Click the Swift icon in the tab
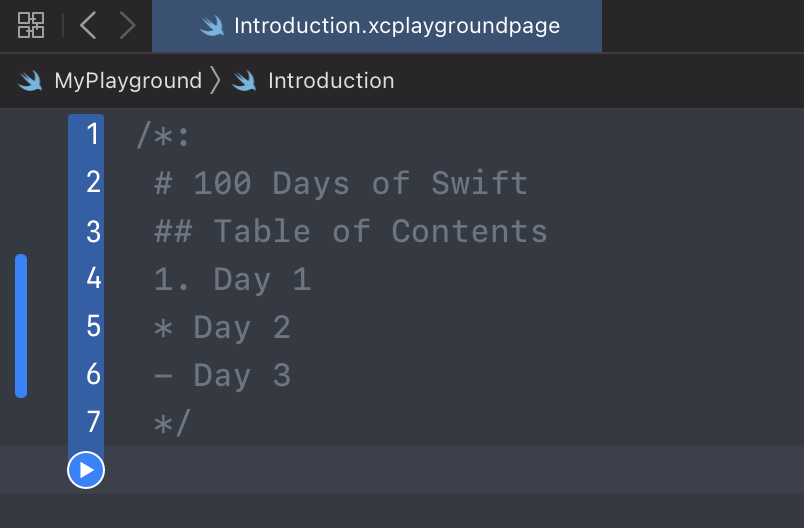804x528 pixels. [x=211, y=26]
